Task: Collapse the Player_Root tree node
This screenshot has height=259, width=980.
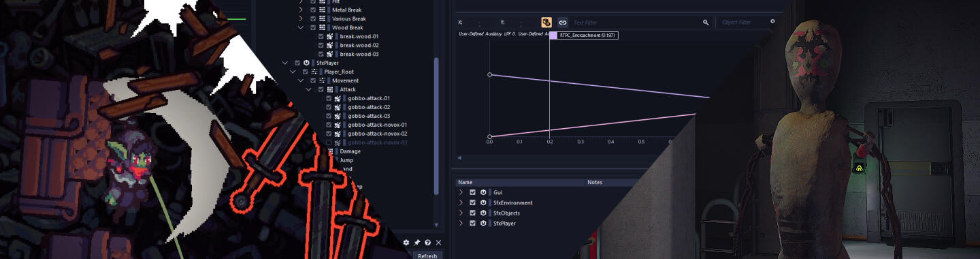Action: [293, 72]
